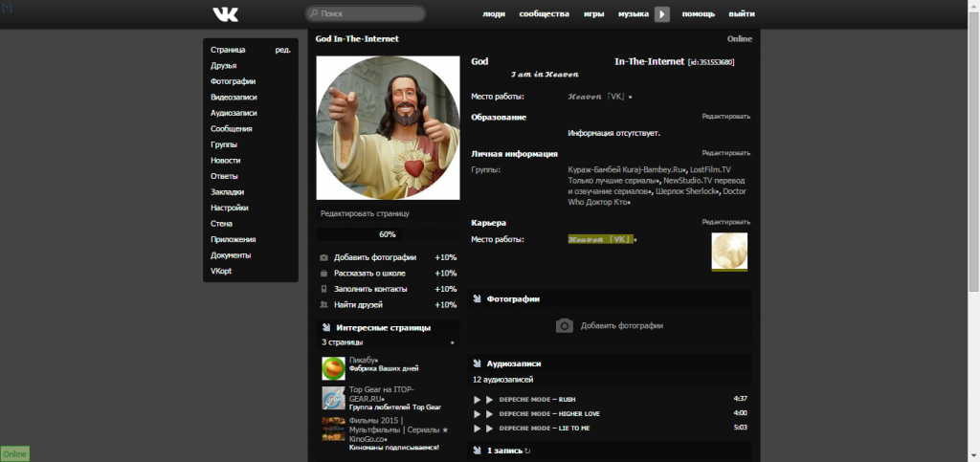This screenshot has width=980, height=462.
Task: Click the phone icon beside Заполнить контакты
Action: pyautogui.click(x=323, y=289)
